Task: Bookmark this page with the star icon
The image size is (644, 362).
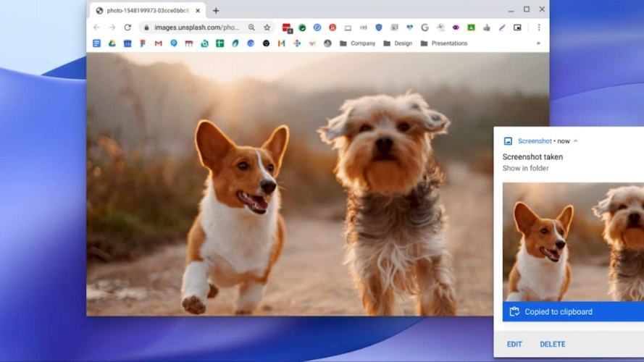Action: [x=267, y=28]
